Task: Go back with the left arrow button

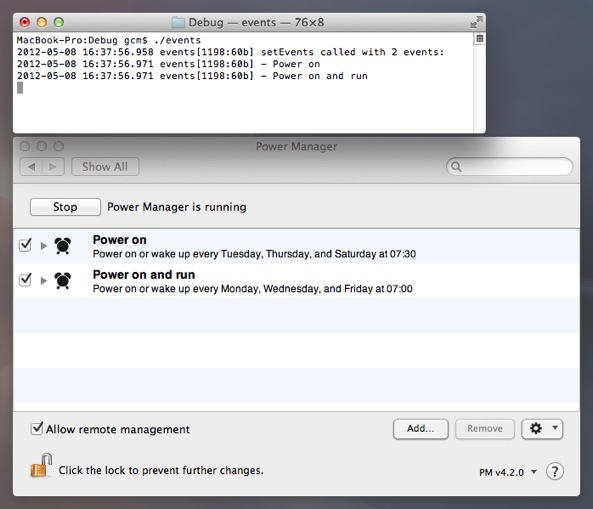Action: coord(31,167)
